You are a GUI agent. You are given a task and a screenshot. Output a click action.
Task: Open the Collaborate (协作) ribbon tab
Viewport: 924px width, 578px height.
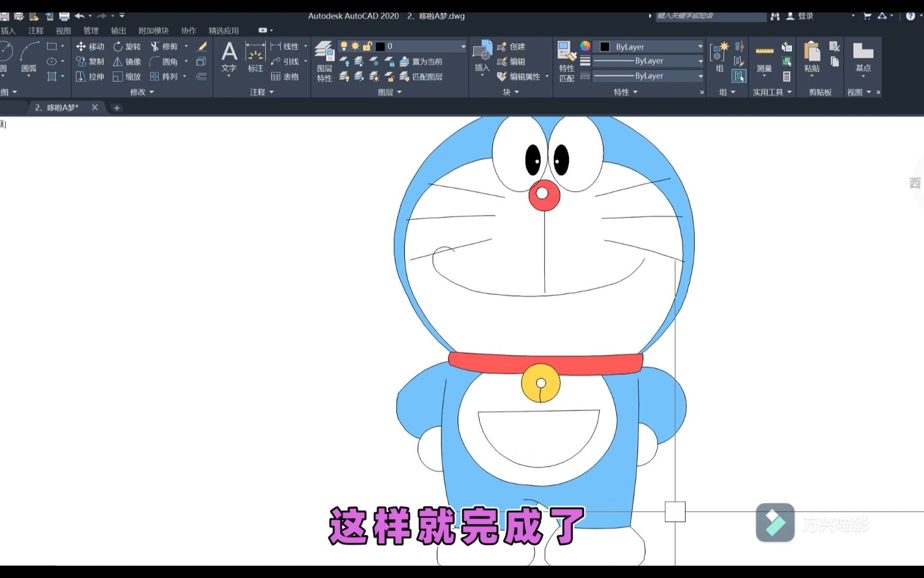pos(188,31)
